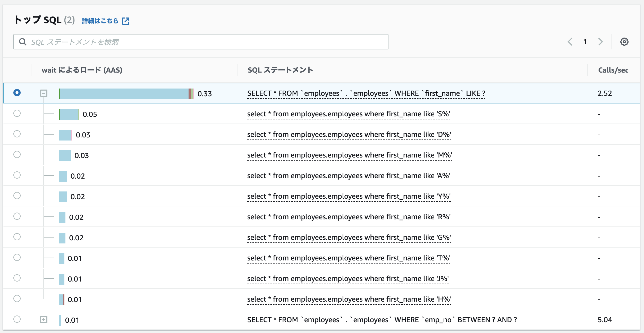This screenshot has width=644, height=333.
Task: Click the search magnifier icon
Action: click(23, 42)
